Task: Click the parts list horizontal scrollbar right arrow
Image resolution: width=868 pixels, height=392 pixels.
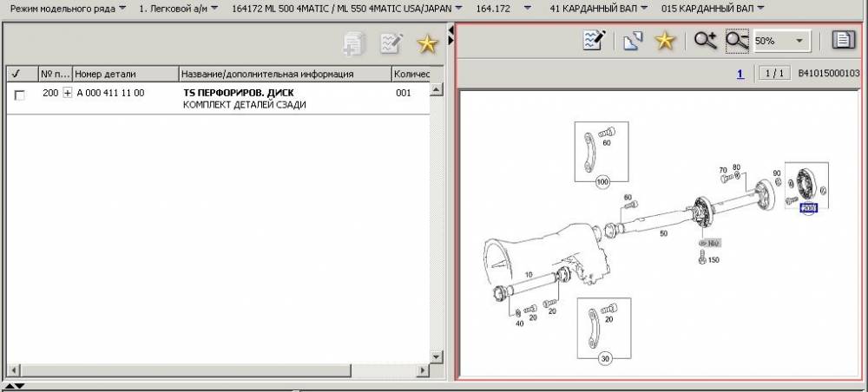Action: tap(423, 371)
